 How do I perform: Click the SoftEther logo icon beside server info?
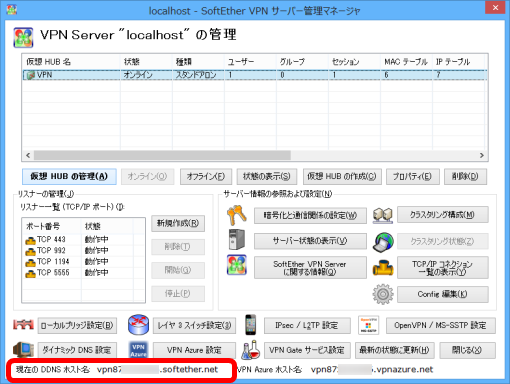pos(237,265)
